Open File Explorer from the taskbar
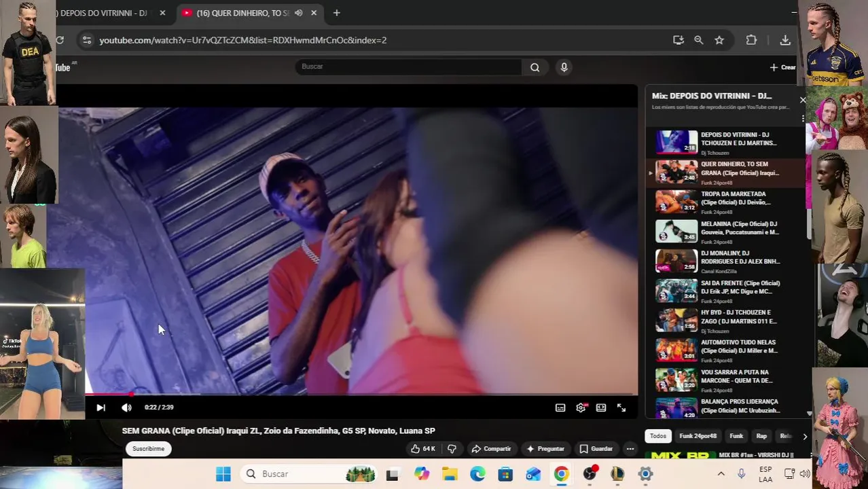The width and height of the screenshot is (868, 489). coord(450,474)
